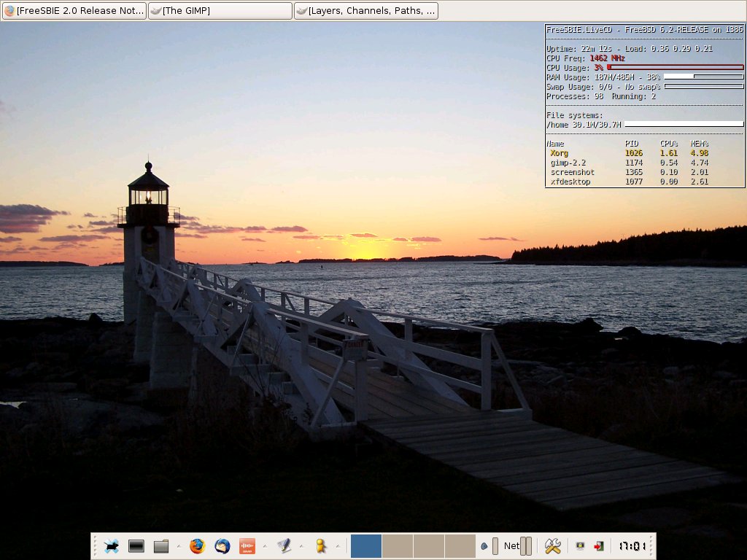Open the Xfce mouse menu icon
Viewport: 747px width, 560px height.
112,545
